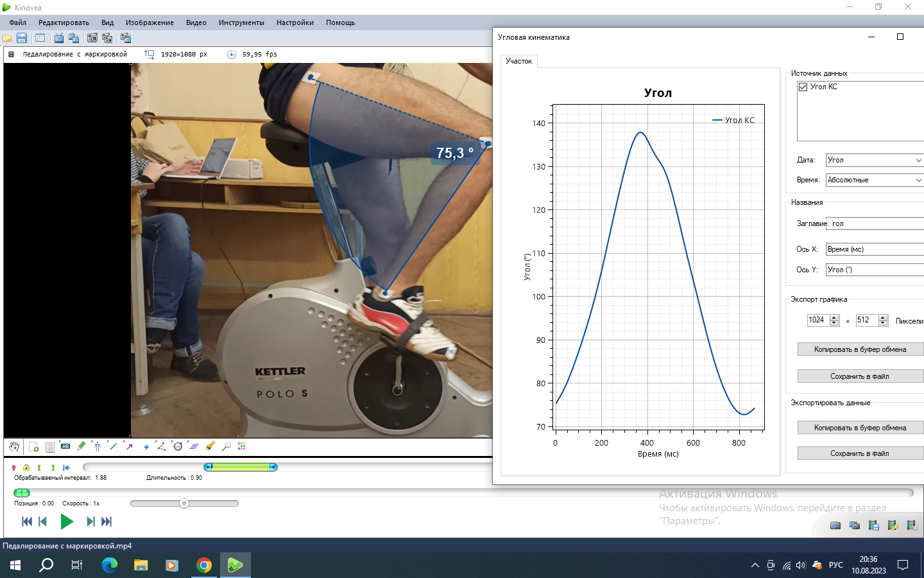This screenshot has height=578, width=924.
Task: Click Сохранить в файл under Экспорт графика
Action: coord(860,376)
